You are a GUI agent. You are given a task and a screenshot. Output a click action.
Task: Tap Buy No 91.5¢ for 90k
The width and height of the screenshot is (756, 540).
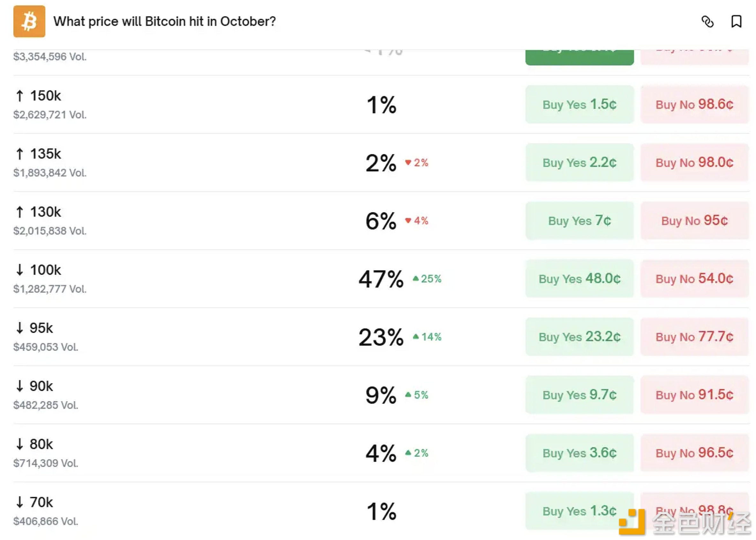(694, 395)
